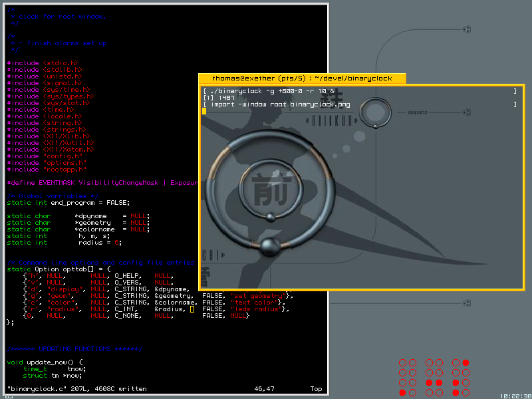The height and width of the screenshot is (399, 532).
Task: Click the small icon below the vim window's corner
Action: tap(9, 396)
